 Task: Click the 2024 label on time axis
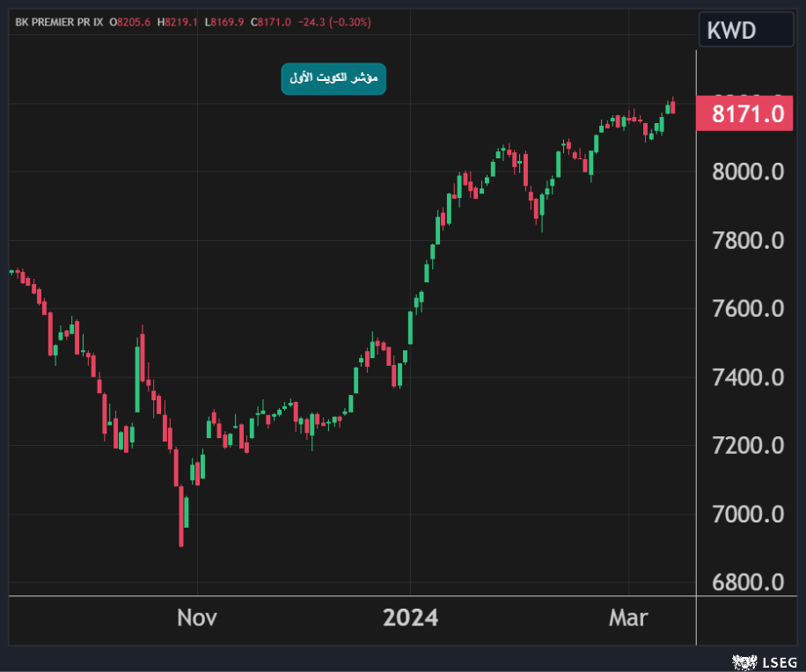410,618
